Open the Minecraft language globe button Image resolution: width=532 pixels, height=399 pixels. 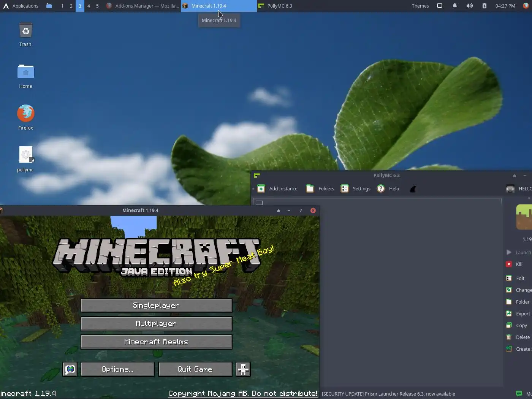[x=70, y=369]
